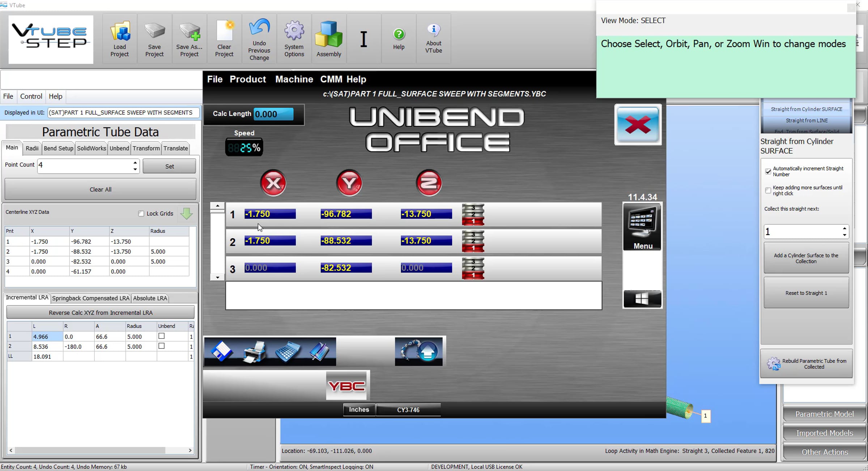Check Unbend box for LRA row 1
Screen dimensions: 868x471
click(x=162, y=336)
